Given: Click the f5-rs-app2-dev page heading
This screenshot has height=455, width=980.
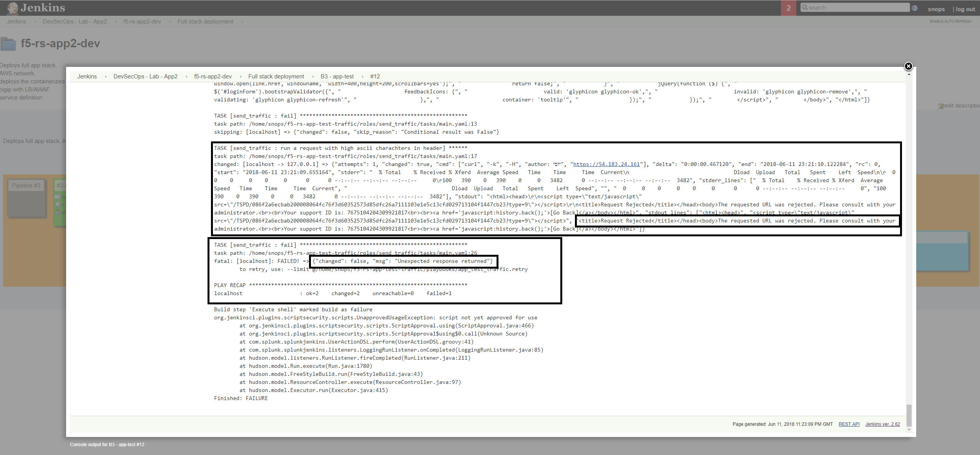Looking at the screenshot, I should tap(60, 43).
